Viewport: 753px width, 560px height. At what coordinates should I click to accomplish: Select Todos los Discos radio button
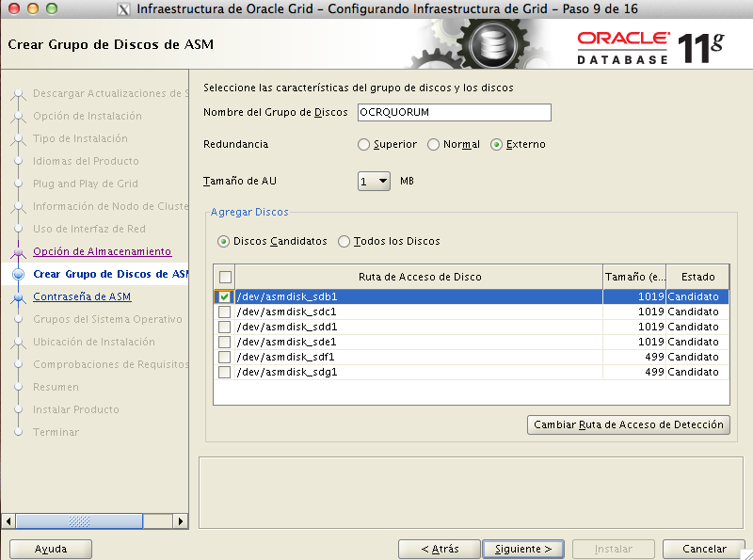coord(344,242)
